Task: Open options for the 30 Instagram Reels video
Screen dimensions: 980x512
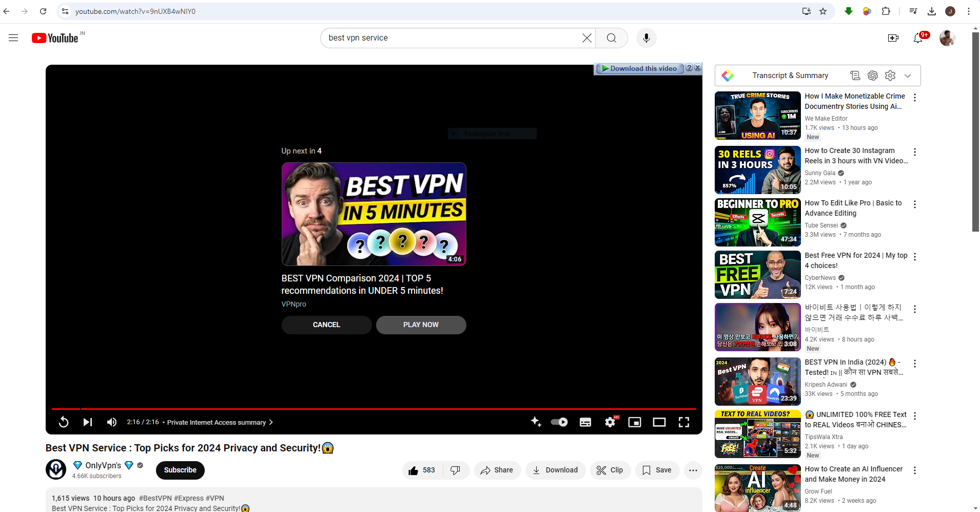Action: (915, 152)
